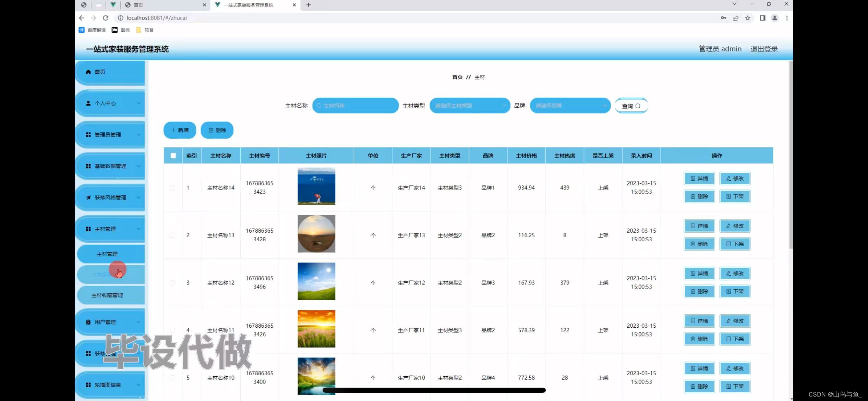Image resolution: width=868 pixels, height=401 pixels.
Task: Click the page vertical scrollbar thumb
Action: pyautogui.click(x=791, y=154)
